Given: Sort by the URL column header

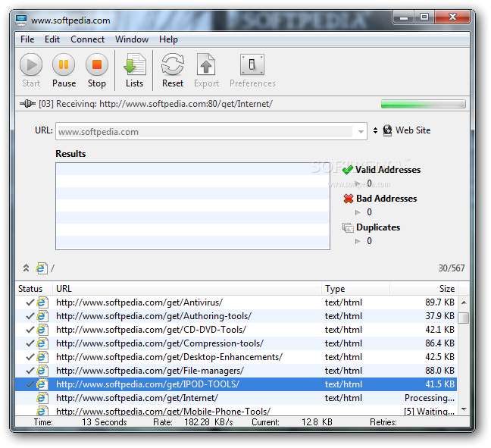Looking at the screenshot, I should click(x=187, y=289).
